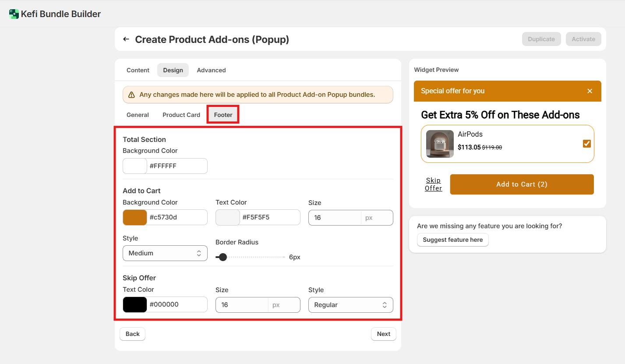The width and height of the screenshot is (625, 364).
Task: Uncheck the AirPods add-on checkbox
Action: pos(587,144)
